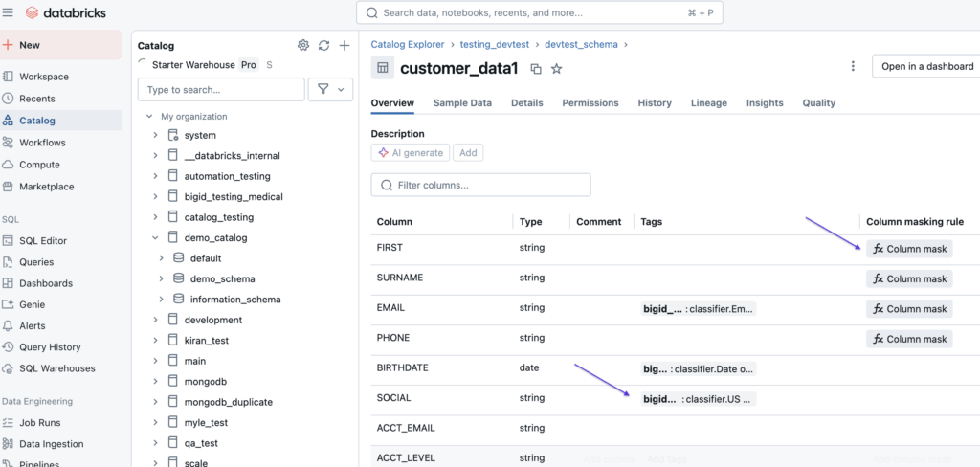Open testing_devtest breadcrumb link
The image size is (980, 467).
(495, 44)
